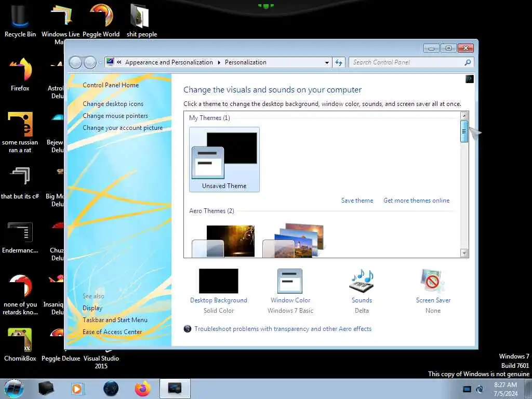Open Ease of Access Center link
This screenshot has height=399, width=532.
coord(112,332)
